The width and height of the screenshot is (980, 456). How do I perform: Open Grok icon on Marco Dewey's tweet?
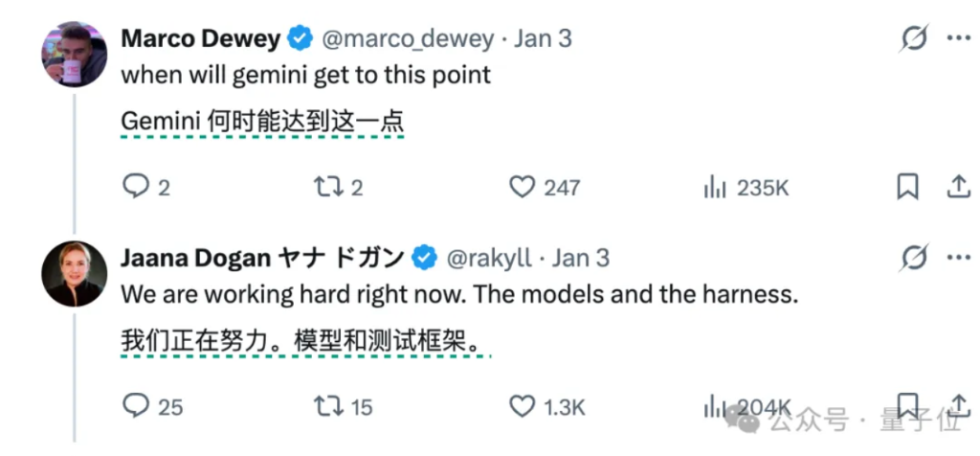tap(914, 38)
